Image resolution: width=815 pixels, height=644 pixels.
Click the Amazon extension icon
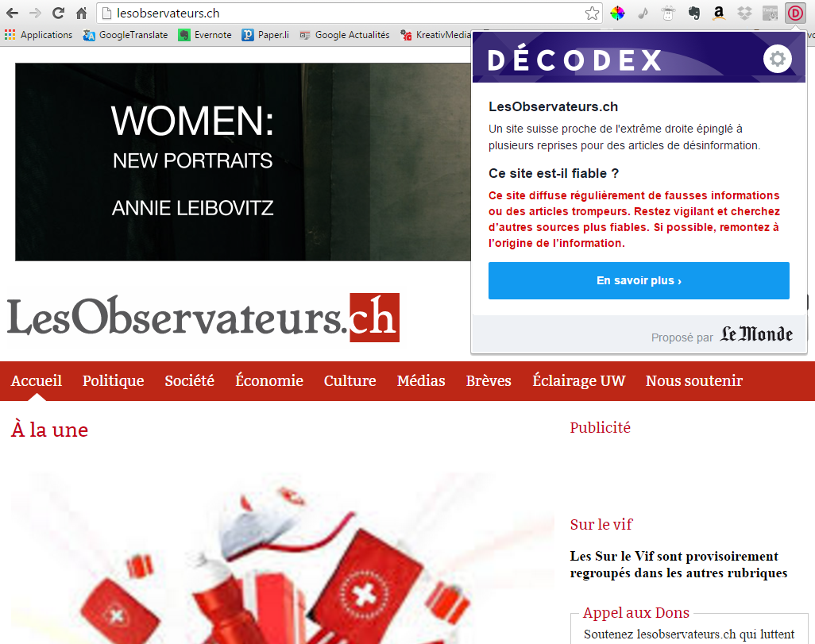coord(719,13)
